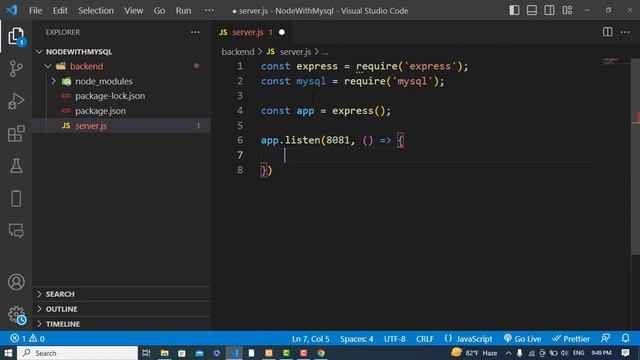Open the weather 82°F Haze widget
Screen dimensions: 640x360
click(x=475, y=353)
